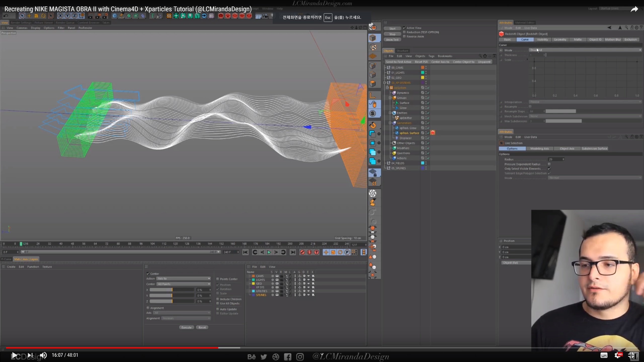
Task: Open the Center 'All Points' dropdown
Action: pos(183,284)
